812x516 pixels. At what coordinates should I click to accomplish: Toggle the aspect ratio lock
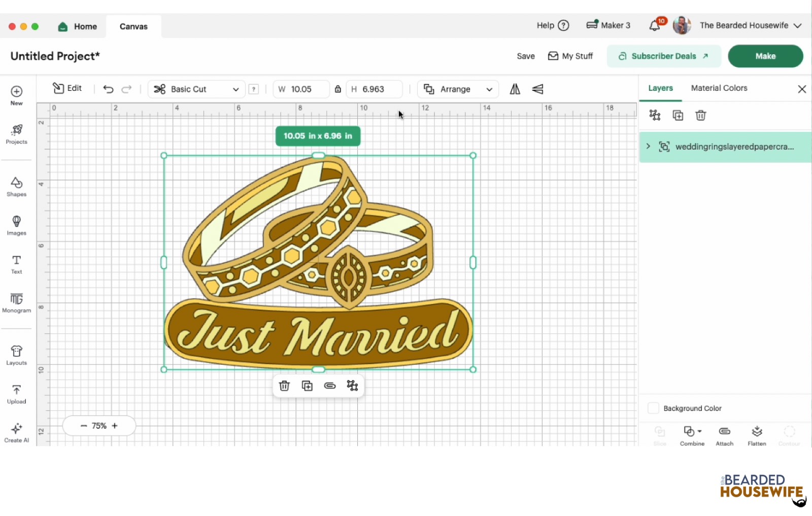pos(337,89)
